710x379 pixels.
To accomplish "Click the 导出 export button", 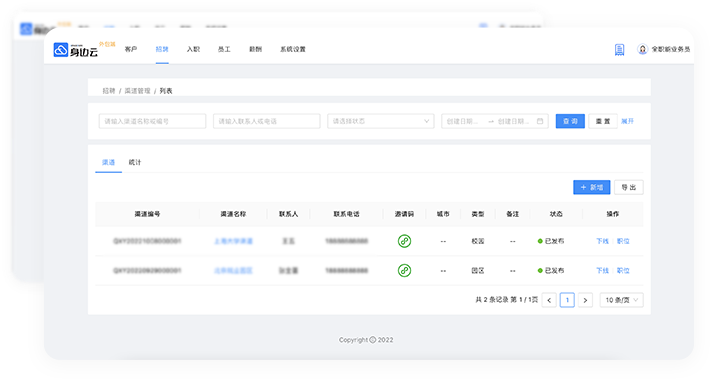I will 628,187.
